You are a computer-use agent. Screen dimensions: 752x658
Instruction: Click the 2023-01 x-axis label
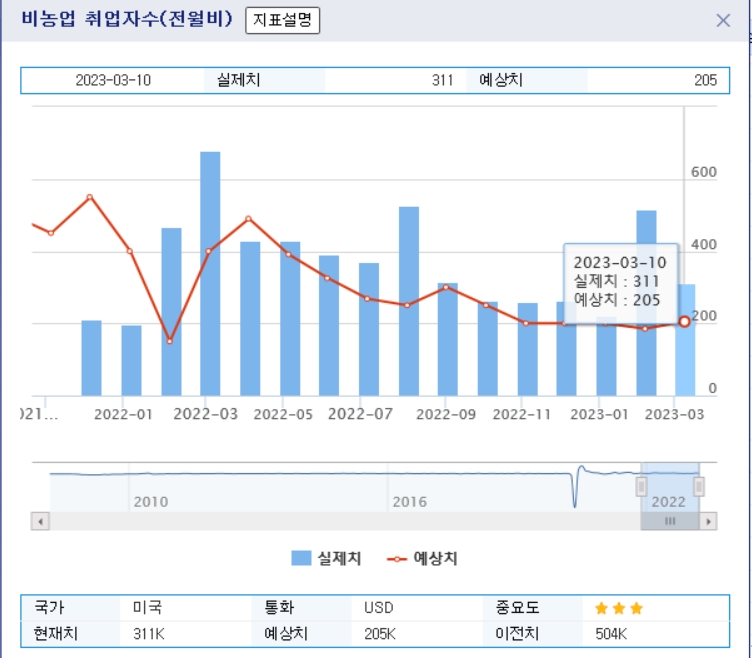coord(599,414)
